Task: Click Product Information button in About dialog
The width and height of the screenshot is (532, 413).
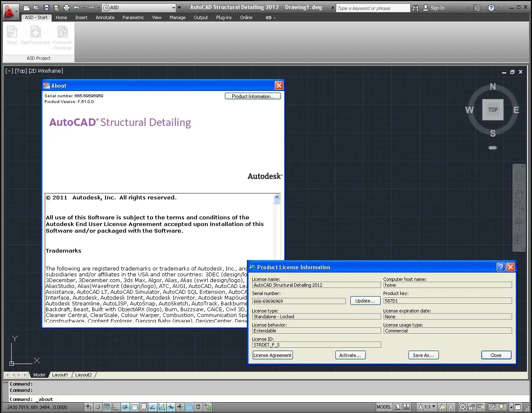Action: pyautogui.click(x=253, y=96)
